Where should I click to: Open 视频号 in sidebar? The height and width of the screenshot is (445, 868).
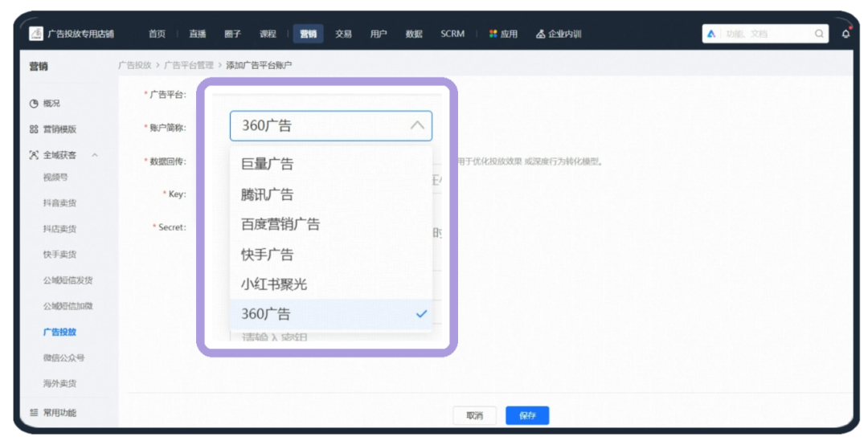click(55, 177)
